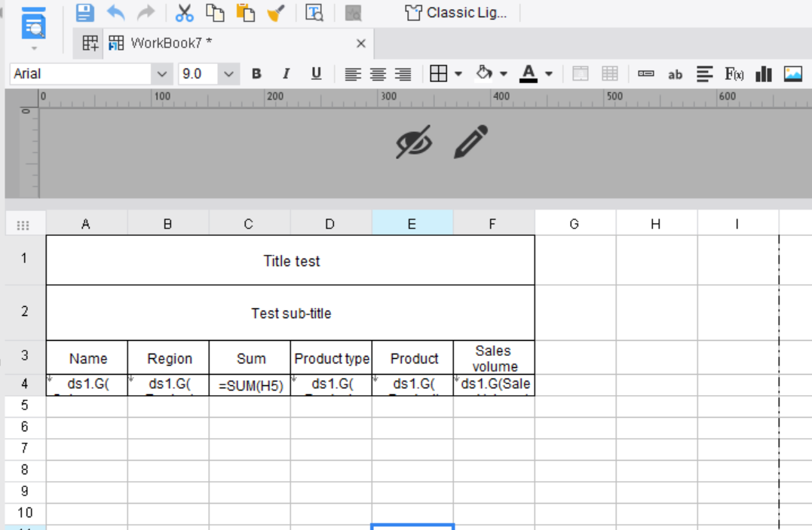Screen dimensions: 812x530
Task: Insert a formula with the F(x) icon
Action: coord(734,74)
